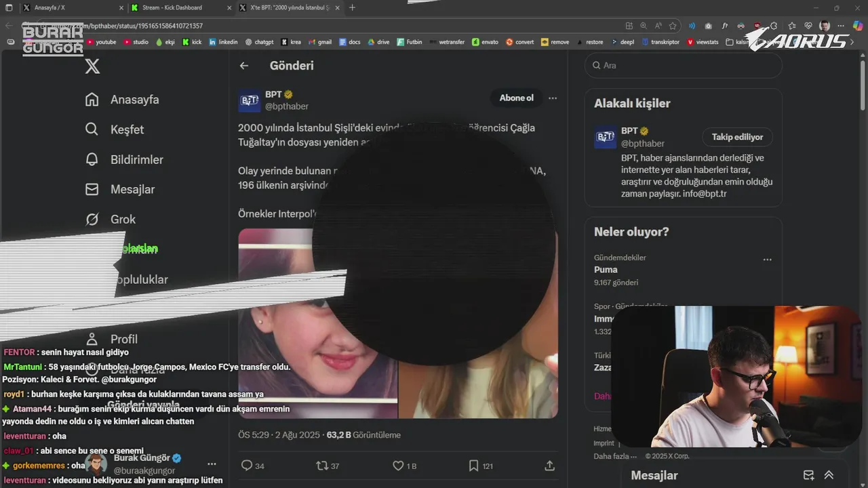868x488 pixels.
Task: Click the 63,2 B Görüntüleme view count
Action: coord(363,435)
